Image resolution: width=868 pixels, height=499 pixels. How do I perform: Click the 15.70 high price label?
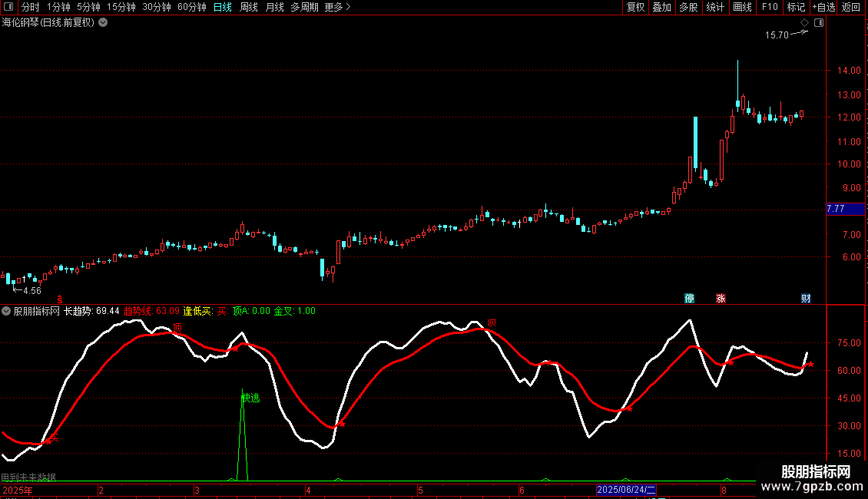coord(777,35)
